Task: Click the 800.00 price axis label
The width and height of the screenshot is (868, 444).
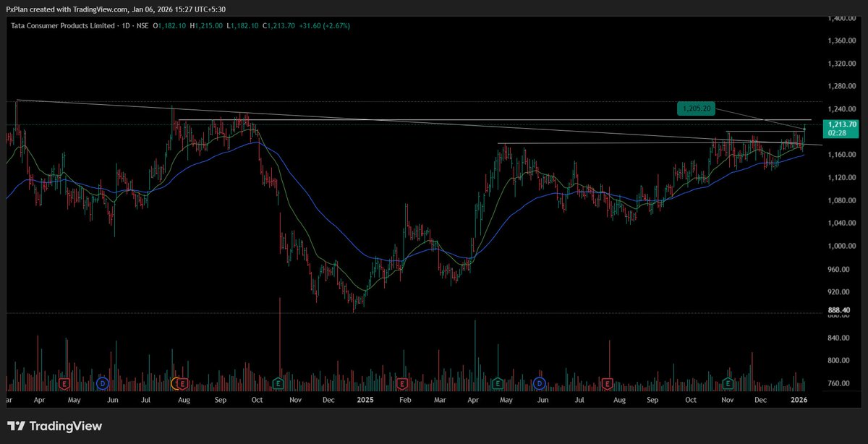Action: point(839,360)
